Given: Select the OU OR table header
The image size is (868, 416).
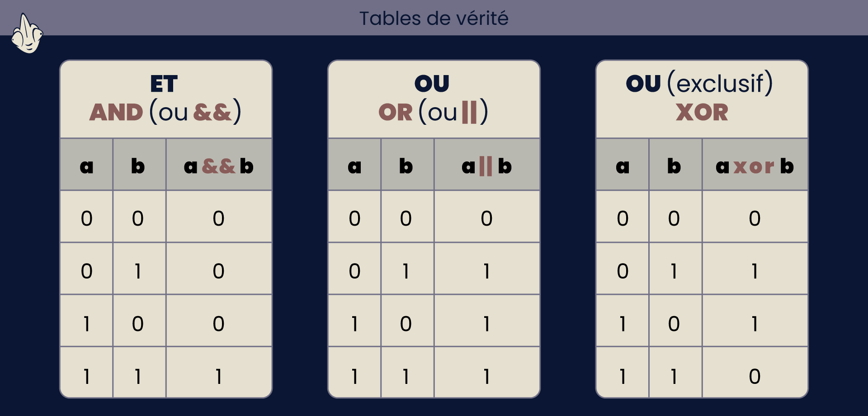Looking at the screenshot, I should point(434,99).
